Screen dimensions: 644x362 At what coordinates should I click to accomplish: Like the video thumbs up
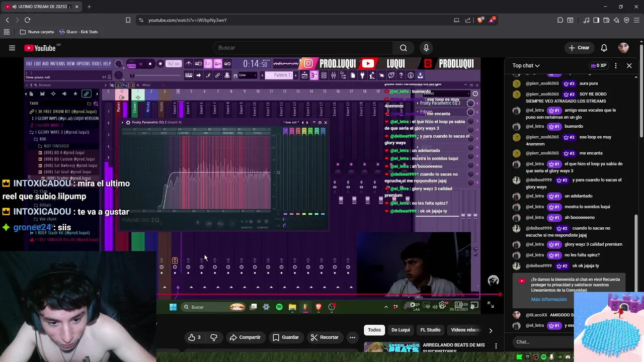coord(194,337)
